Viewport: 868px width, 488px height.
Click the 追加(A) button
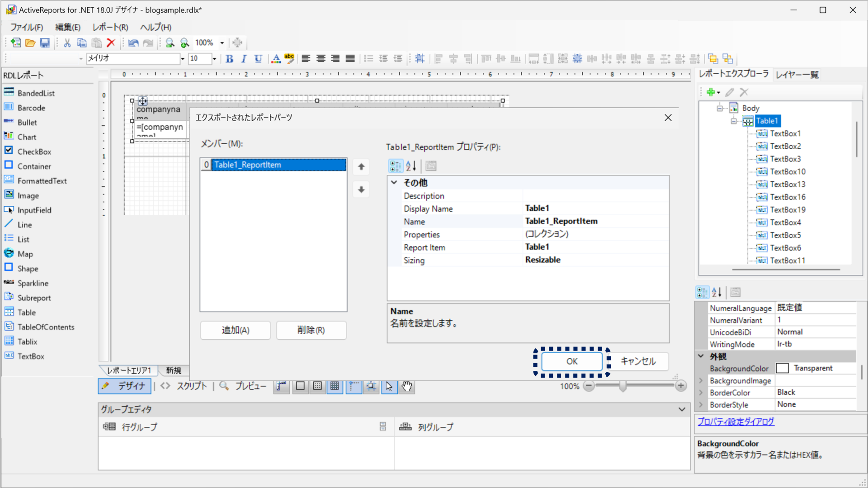tap(235, 330)
